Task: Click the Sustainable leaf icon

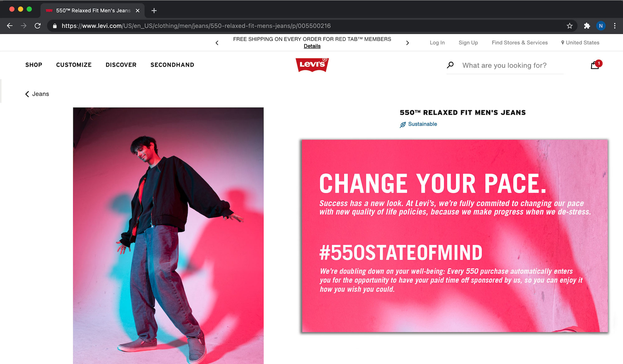Action: [403, 124]
